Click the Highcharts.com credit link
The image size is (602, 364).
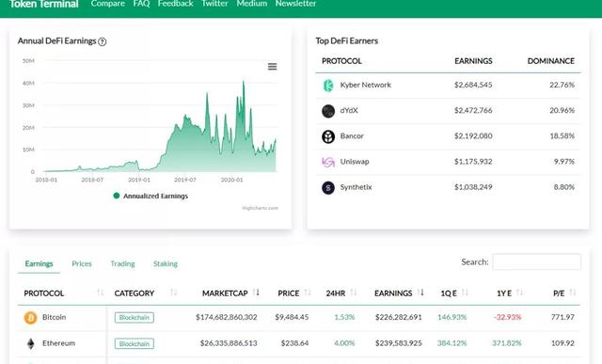[260, 208]
